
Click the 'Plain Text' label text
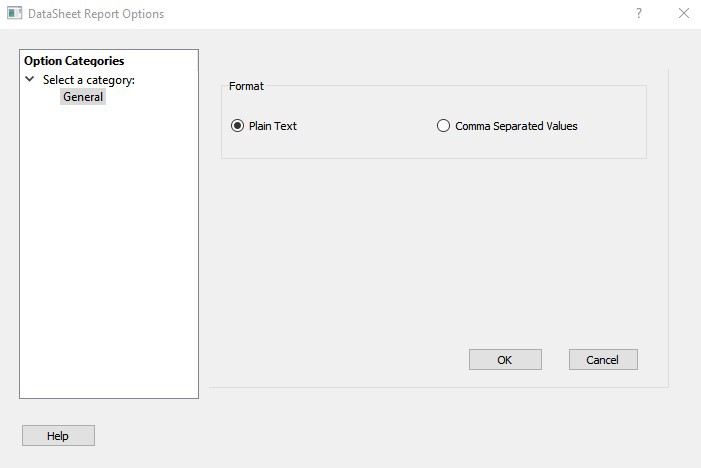click(273, 126)
